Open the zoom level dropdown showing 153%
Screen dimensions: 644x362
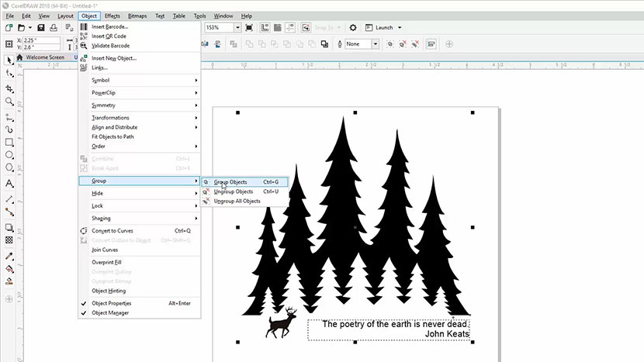[222, 28]
